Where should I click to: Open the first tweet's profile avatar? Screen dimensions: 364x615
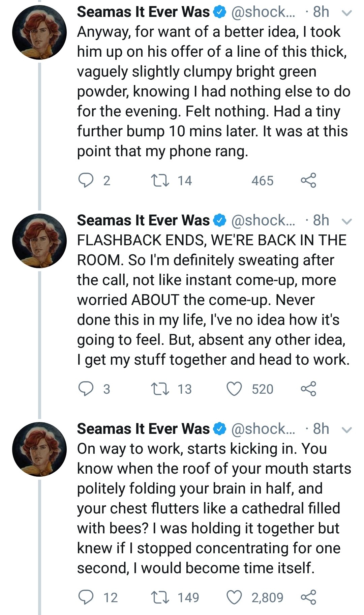pyautogui.click(x=39, y=32)
